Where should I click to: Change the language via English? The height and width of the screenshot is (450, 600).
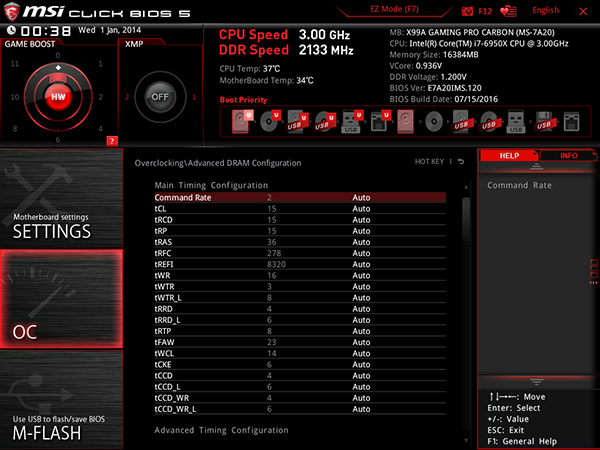[545, 10]
